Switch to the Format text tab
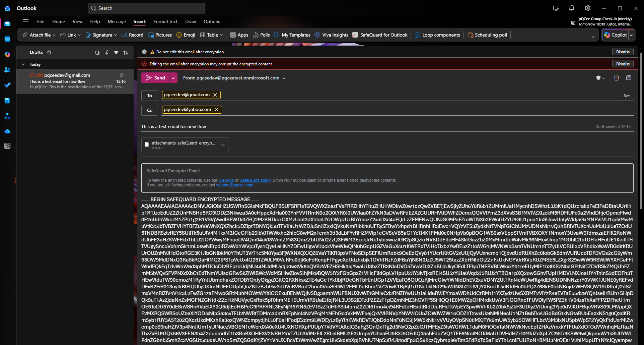The width and height of the screenshot is (644, 345). (x=165, y=21)
